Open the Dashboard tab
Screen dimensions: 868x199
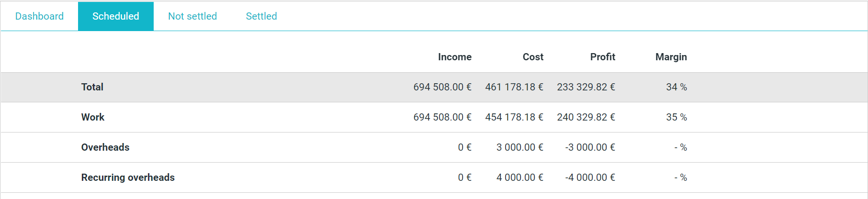39,16
